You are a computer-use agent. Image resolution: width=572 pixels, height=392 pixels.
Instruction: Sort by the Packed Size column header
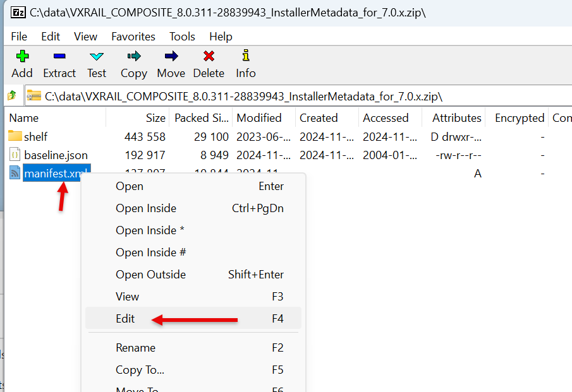[200, 117]
